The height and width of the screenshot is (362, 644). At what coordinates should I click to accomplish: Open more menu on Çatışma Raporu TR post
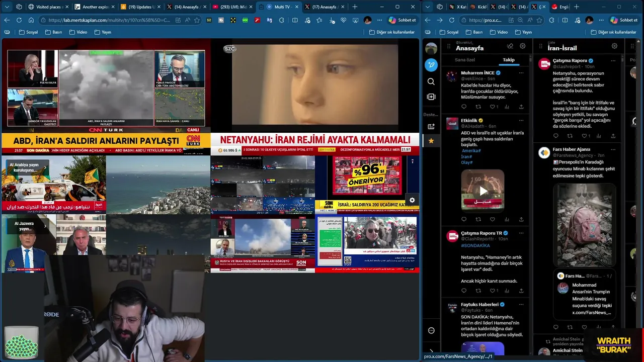(x=521, y=233)
